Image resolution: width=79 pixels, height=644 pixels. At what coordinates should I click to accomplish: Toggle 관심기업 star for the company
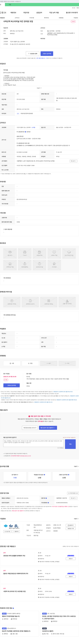click(7, 532)
